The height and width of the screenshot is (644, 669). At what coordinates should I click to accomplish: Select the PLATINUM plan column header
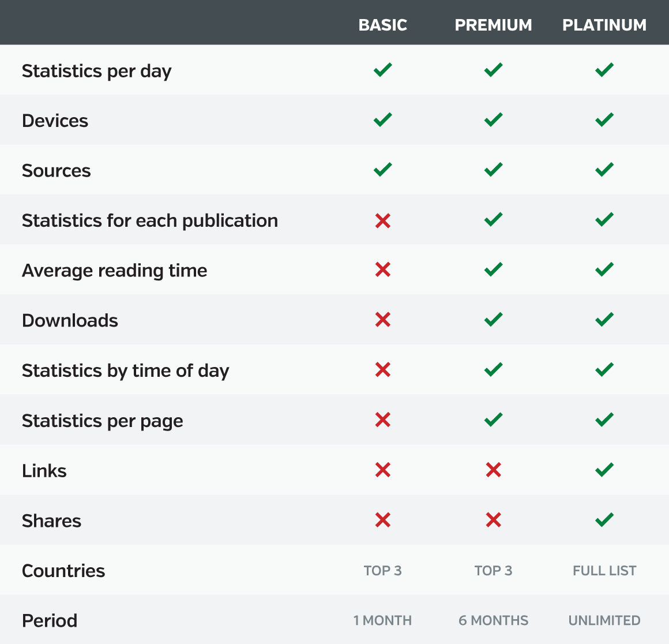tap(604, 25)
